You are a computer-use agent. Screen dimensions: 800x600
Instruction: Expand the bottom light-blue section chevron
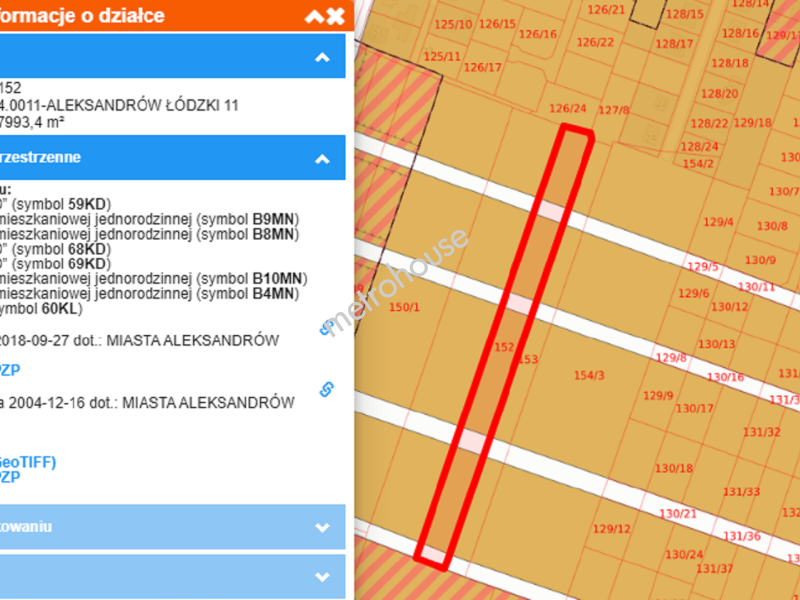[x=322, y=577]
